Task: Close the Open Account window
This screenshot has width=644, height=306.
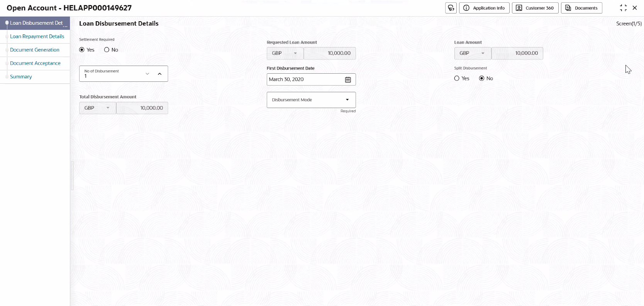Action: pos(635,8)
